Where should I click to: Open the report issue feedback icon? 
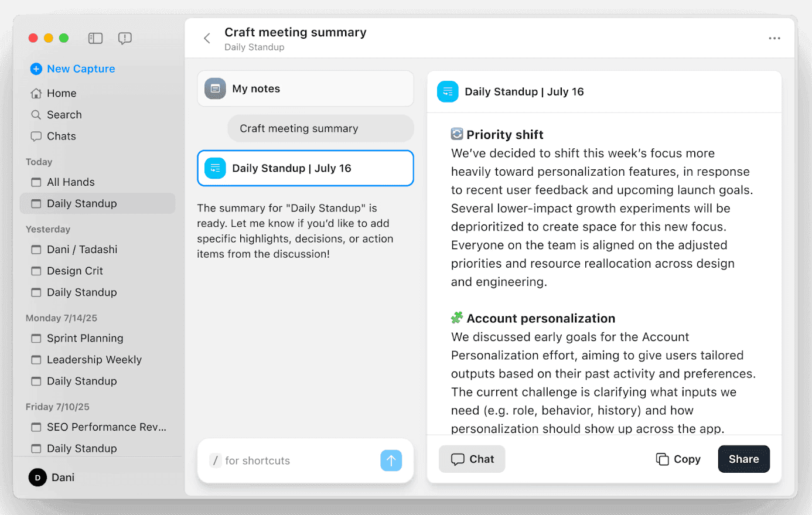click(x=125, y=38)
